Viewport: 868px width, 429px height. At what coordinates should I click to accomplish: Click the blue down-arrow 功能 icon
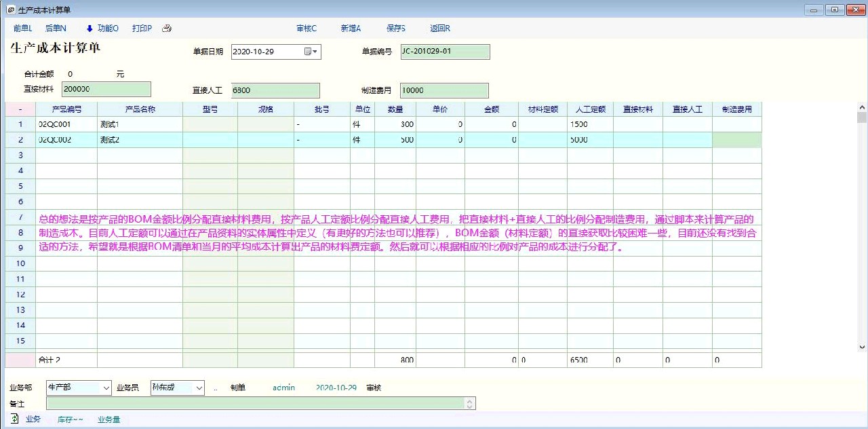(90, 29)
